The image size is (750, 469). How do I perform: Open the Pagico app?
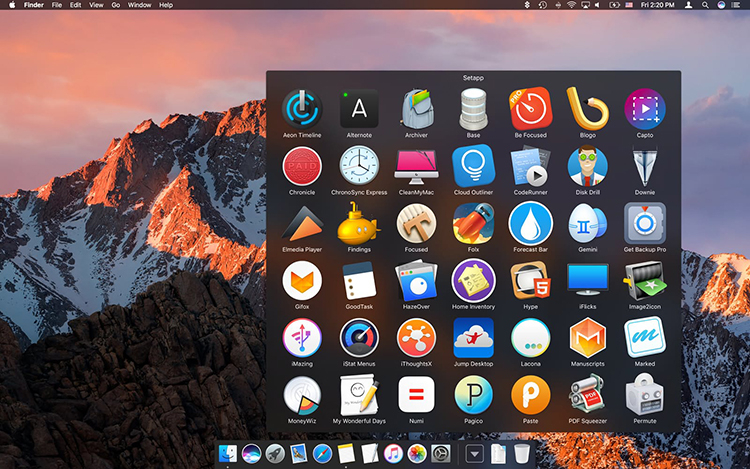pos(474,395)
